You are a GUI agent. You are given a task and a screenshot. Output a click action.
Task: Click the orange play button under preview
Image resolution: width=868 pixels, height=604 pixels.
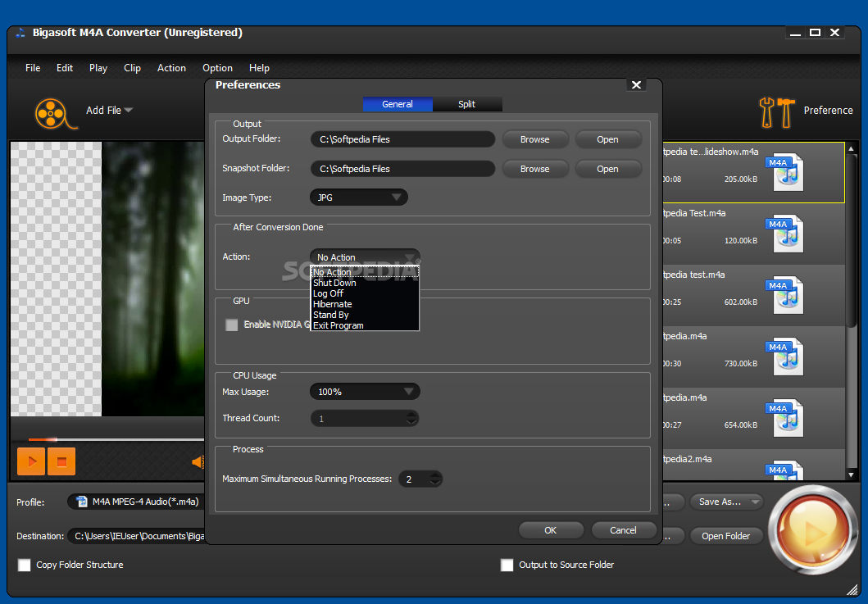31,461
